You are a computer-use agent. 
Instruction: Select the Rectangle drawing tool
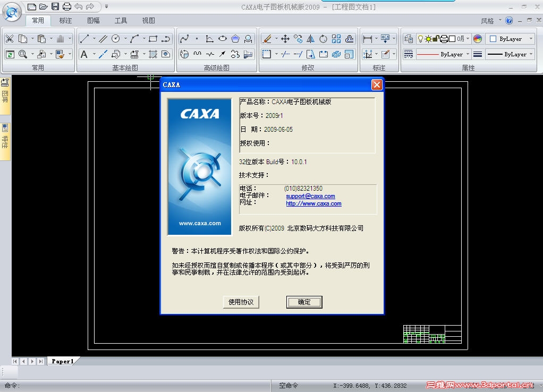coord(153,39)
